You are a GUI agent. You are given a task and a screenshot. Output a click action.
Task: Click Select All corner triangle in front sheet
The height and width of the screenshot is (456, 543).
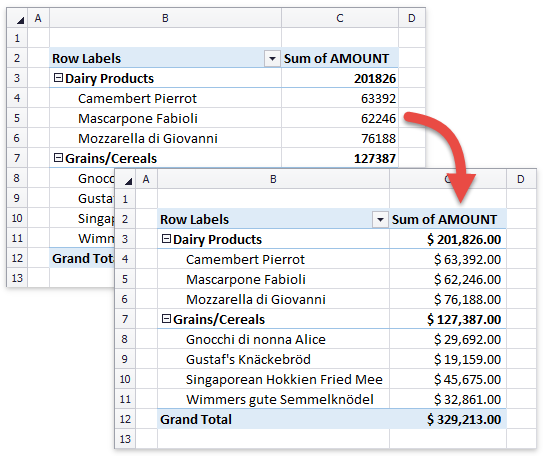[128, 181]
